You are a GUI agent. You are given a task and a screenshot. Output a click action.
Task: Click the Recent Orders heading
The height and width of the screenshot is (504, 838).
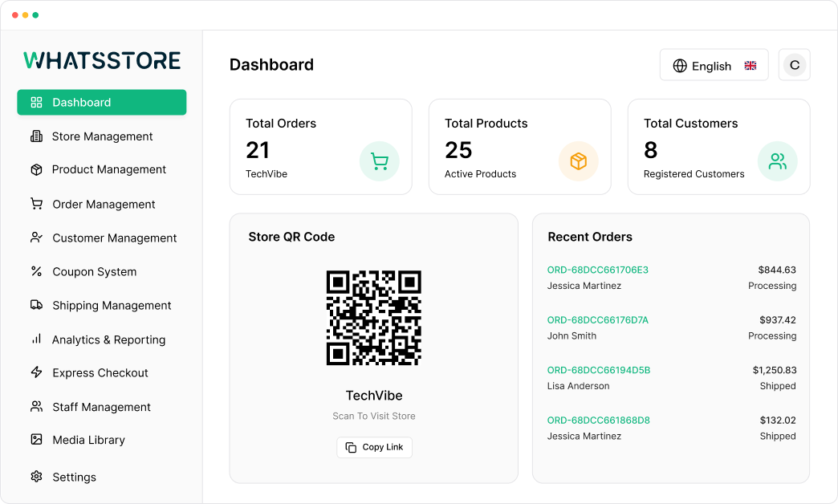click(590, 237)
